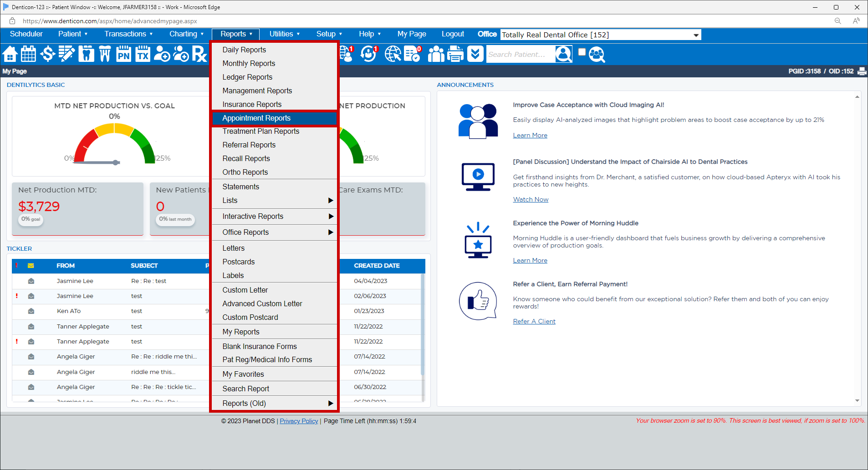Click the Refer A Client link

pos(534,322)
